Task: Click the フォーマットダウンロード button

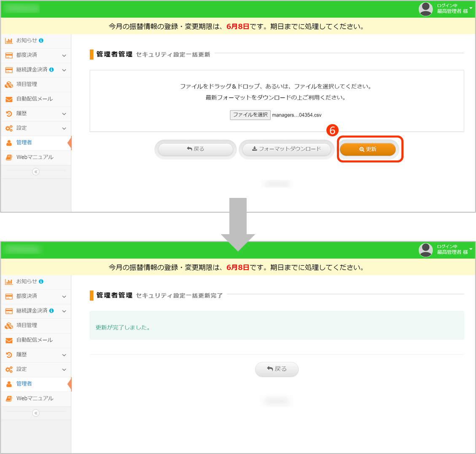Action: [x=286, y=149]
